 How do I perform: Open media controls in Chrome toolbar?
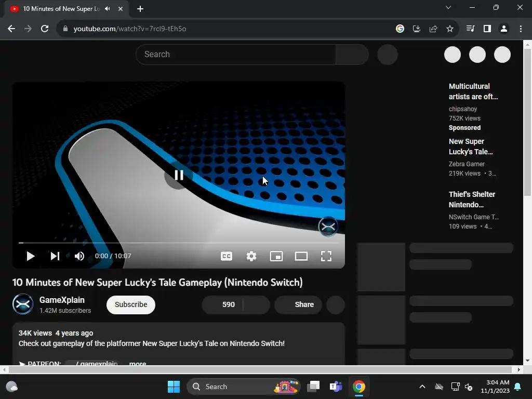click(x=470, y=29)
